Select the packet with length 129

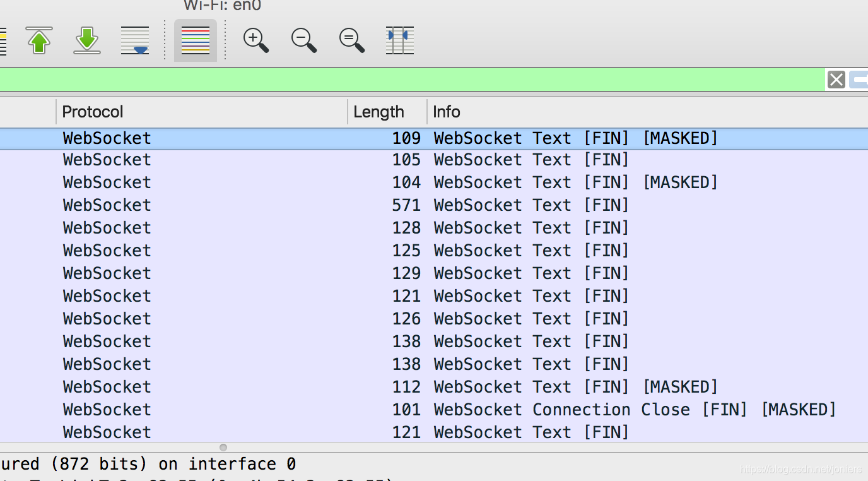tap(434, 274)
